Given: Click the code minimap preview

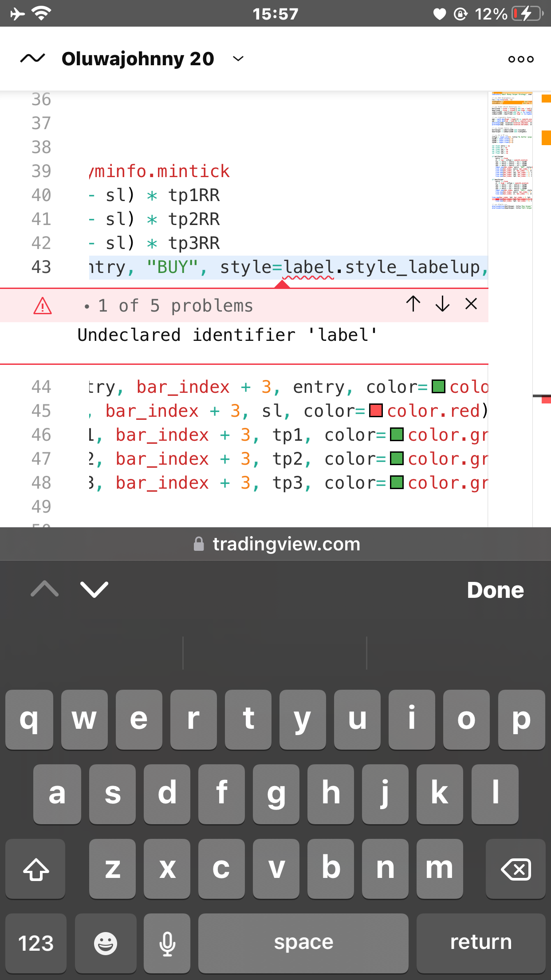Looking at the screenshot, I should pos(511,151).
